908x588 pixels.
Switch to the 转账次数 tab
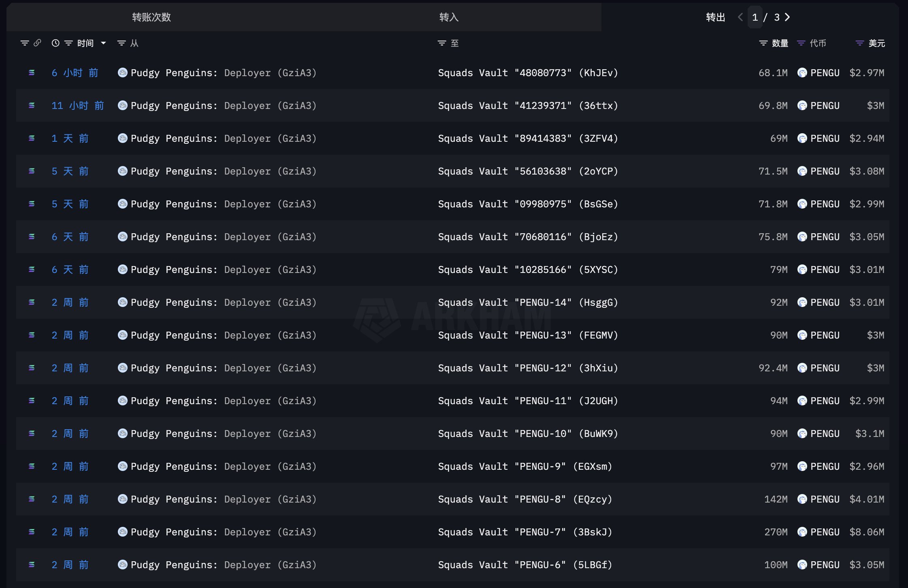(x=151, y=17)
